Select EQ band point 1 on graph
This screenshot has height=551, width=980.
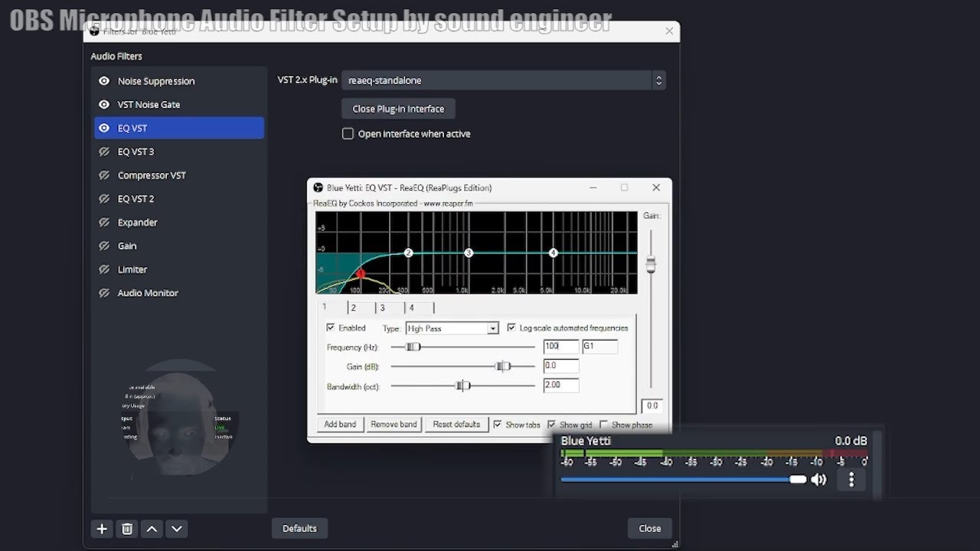(361, 273)
